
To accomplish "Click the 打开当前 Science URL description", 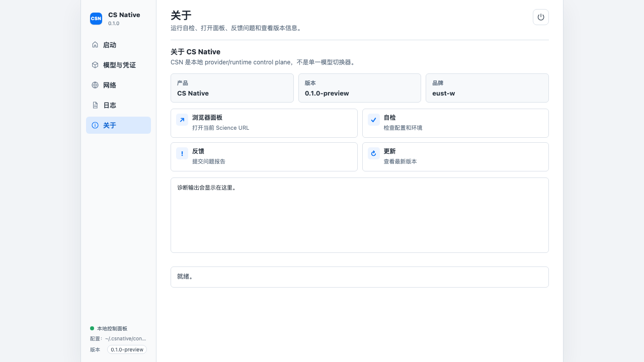I will point(220,128).
